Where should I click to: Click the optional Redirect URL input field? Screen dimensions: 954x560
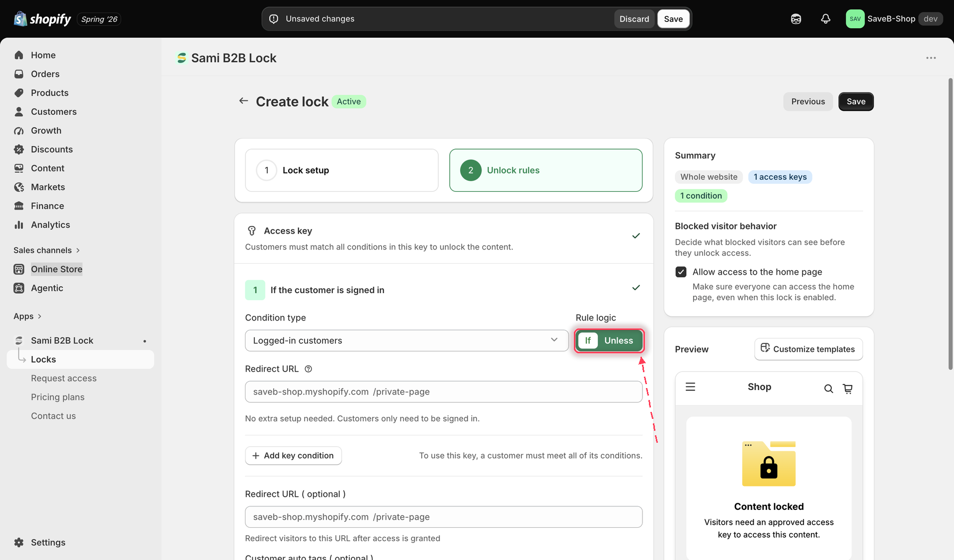[x=443, y=517]
